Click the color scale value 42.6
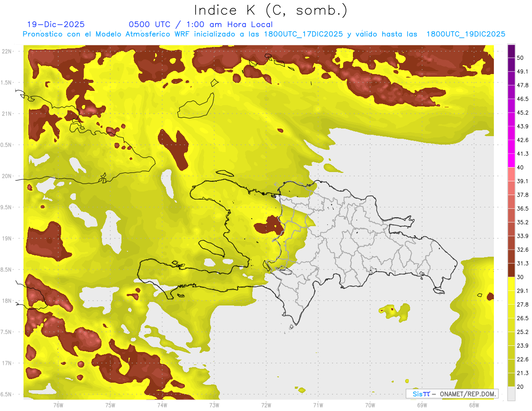This screenshot has height=411, width=532. (x=522, y=140)
